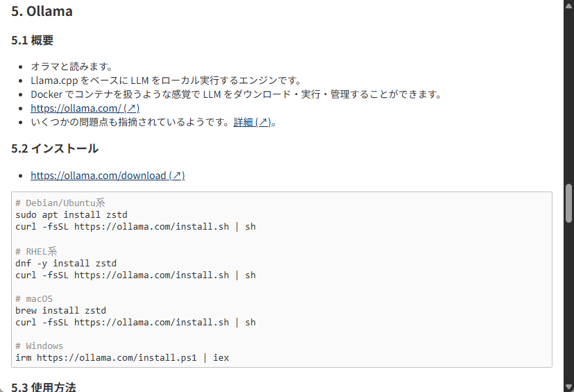Click the "5. Ollama" heading
The height and width of the screenshot is (392, 574).
(x=42, y=11)
